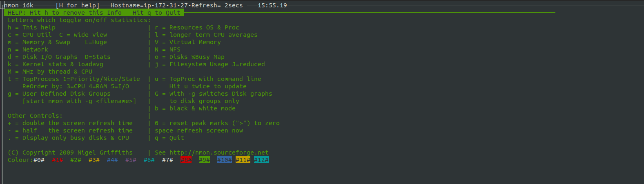Click 'k = Kernel stats & loadavg'
Viewport: 644px width, 184px height.
click(56, 64)
